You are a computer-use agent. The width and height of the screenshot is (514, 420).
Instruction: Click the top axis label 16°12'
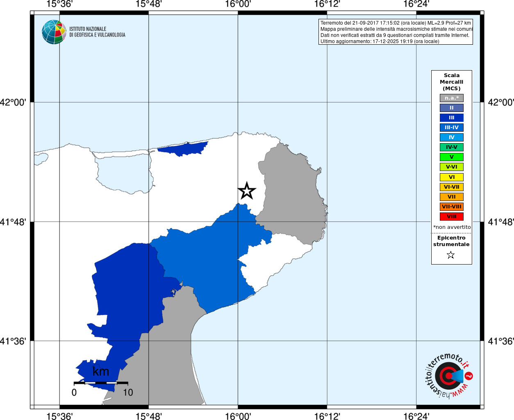click(x=327, y=4)
